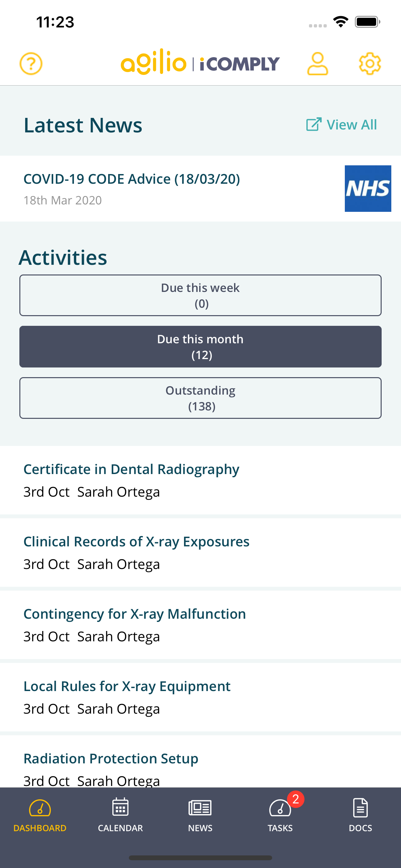Tap the Dashboard gauge icon

click(x=40, y=808)
